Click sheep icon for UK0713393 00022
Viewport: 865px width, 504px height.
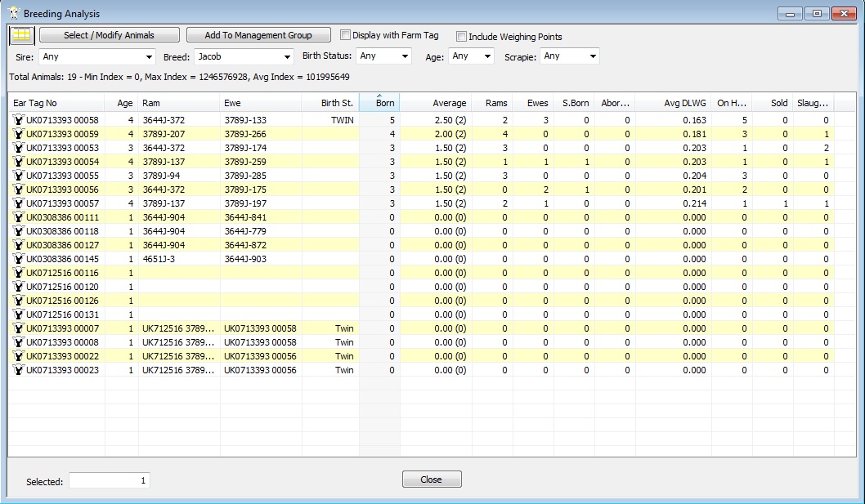[x=18, y=356]
